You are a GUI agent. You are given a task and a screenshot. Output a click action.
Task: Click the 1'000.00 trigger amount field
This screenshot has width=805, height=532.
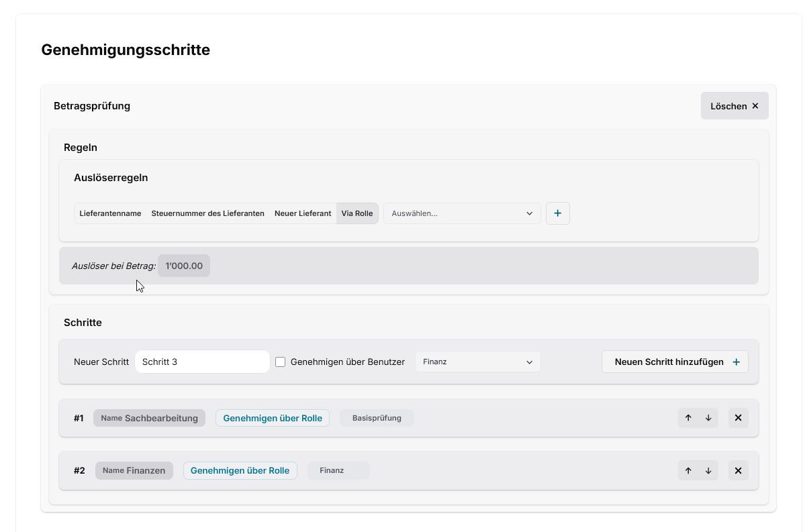(183, 266)
